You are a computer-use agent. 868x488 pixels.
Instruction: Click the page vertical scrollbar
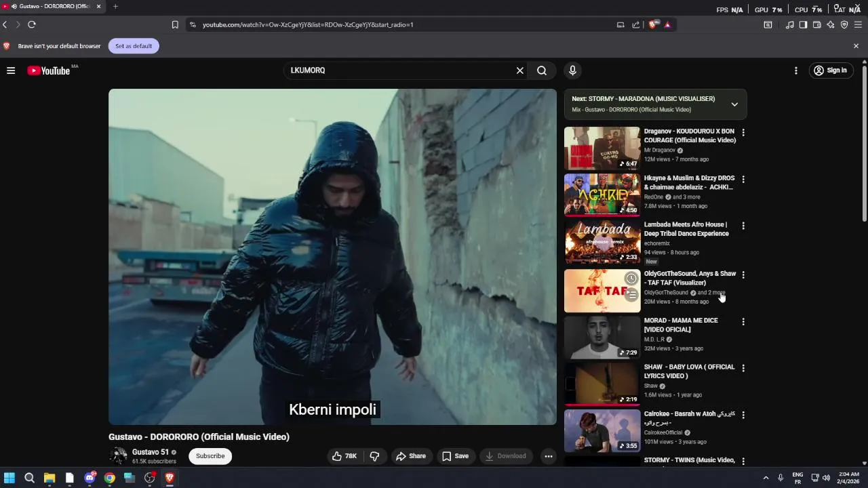[864, 142]
